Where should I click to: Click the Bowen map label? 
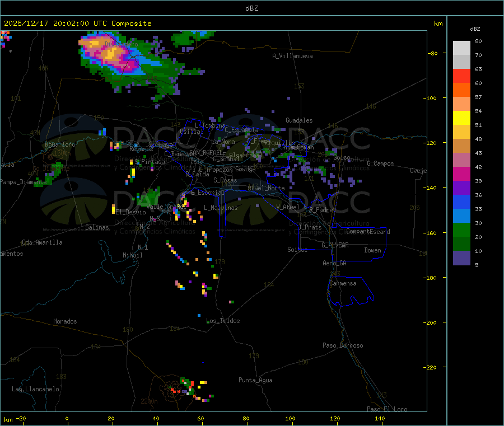(373, 250)
